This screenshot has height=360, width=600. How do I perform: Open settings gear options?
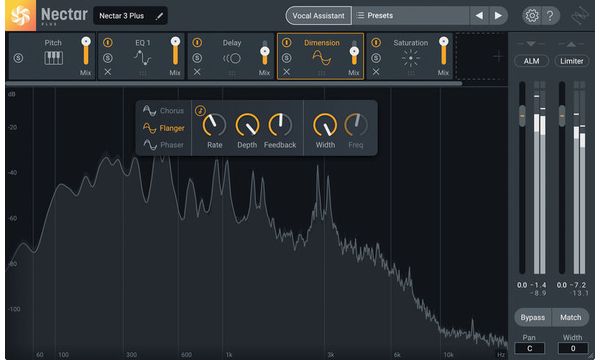(532, 16)
